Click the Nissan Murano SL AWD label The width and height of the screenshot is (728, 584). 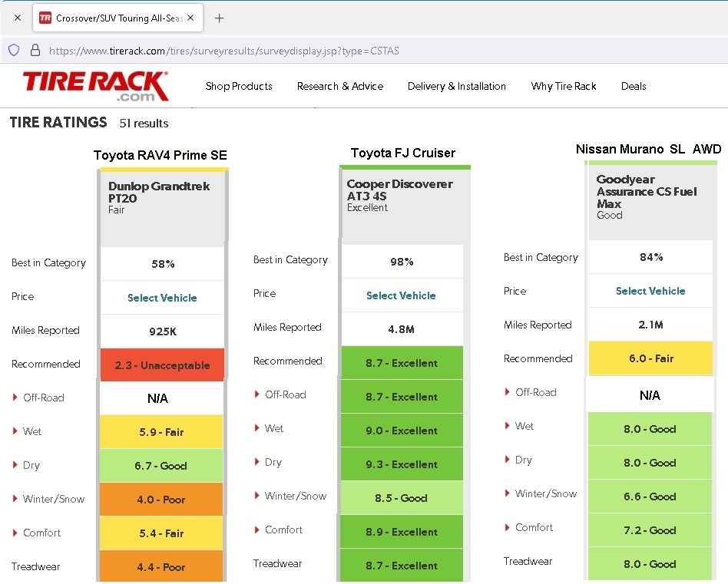coord(648,149)
